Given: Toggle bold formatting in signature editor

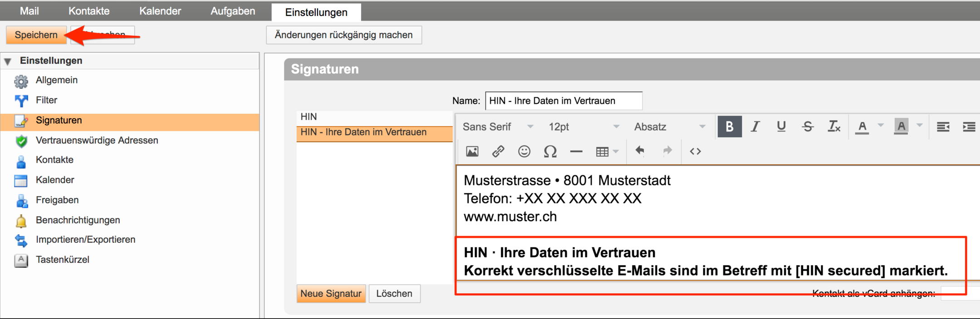Looking at the screenshot, I should 730,126.
